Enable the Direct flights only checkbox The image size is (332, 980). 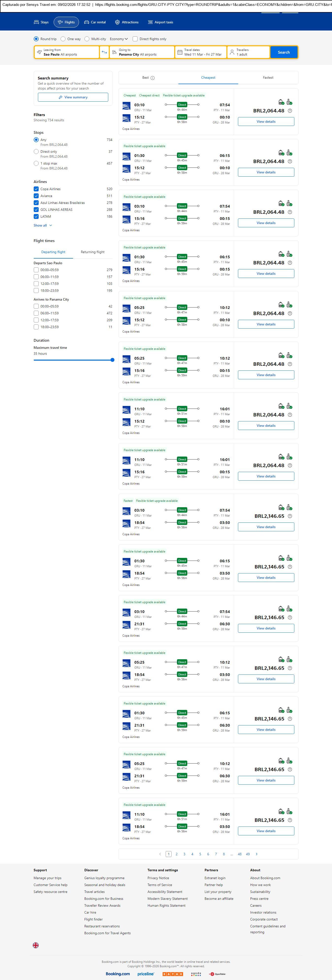pyautogui.click(x=135, y=39)
